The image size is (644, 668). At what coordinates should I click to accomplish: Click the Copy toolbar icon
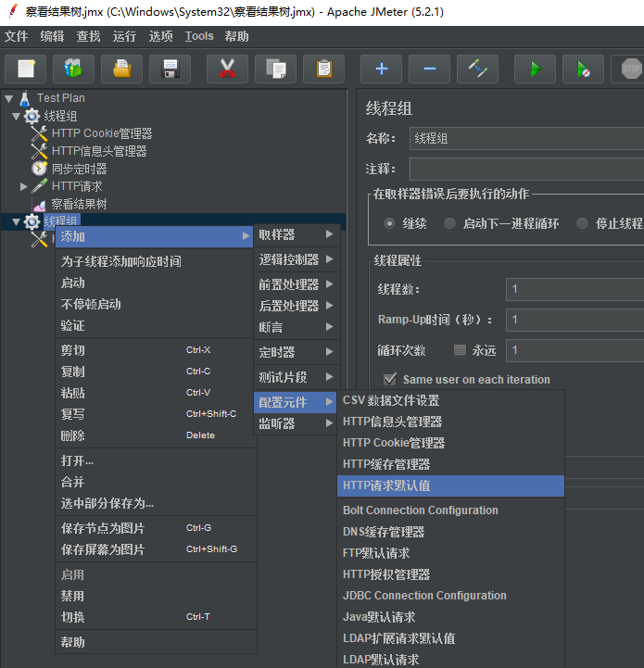click(x=275, y=69)
